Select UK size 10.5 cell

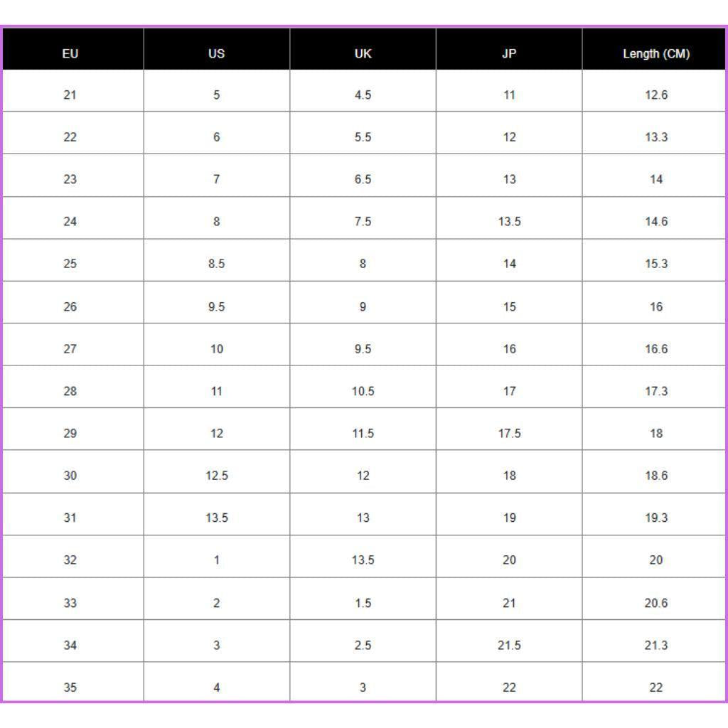[x=363, y=391]
